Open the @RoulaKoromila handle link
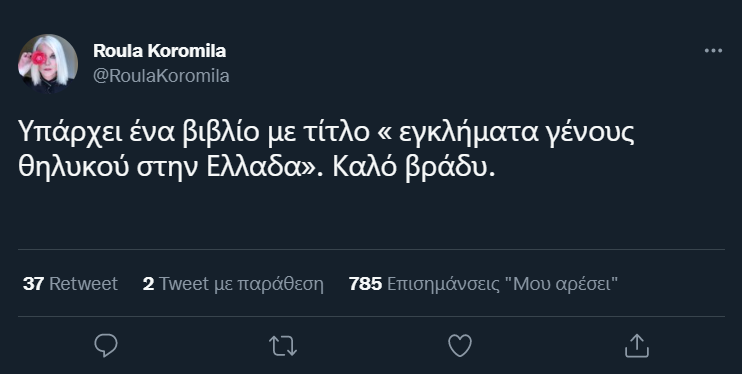Screen dimensions: 742x374 161,76
